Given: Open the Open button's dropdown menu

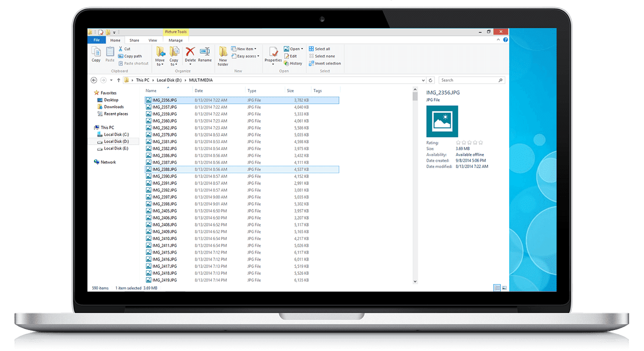Looking at the screenshot, I should (x=302, y=49).
